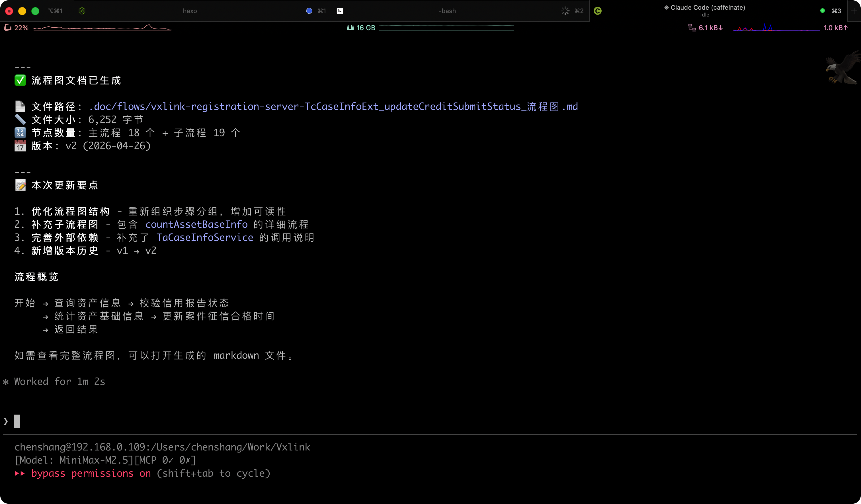Screen dimensions: 861x504
Task: Open the generated flow chart .md file path
Action: tap(333, 106)
